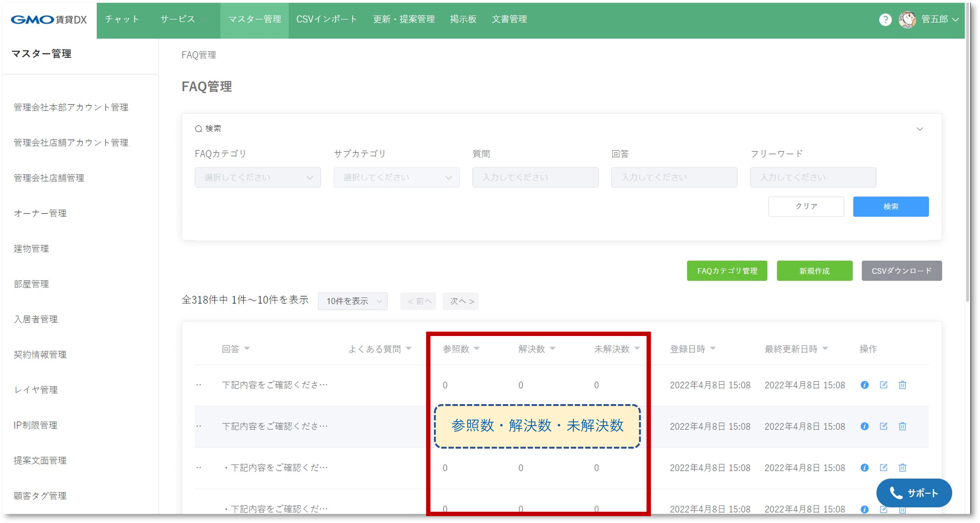Click trash icon in first FAQ row
Screen dimensions: 980x523
[902, 385]
